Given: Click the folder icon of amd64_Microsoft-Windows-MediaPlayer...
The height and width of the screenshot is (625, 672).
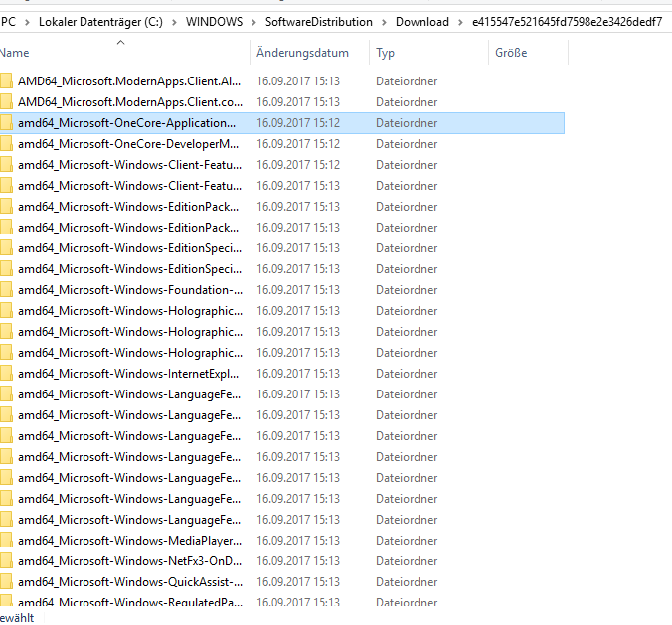Looking at the screenshot, I should coord(6,541).
